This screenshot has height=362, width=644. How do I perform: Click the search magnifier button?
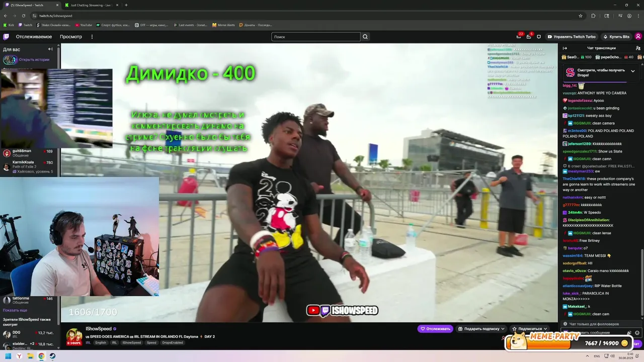coord(365,37)
